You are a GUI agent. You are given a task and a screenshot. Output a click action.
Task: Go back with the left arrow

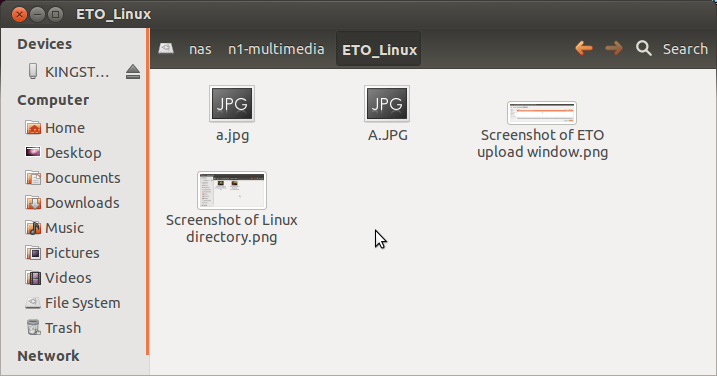tap(584, 48)
